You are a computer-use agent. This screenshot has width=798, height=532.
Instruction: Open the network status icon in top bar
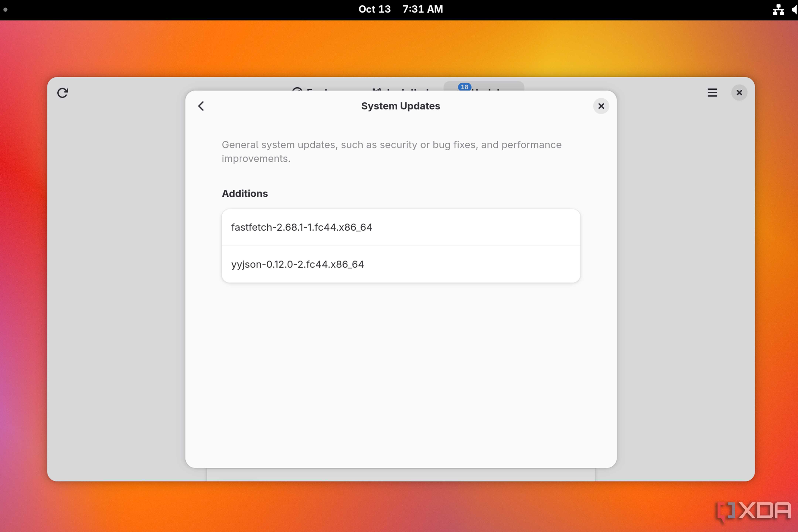click(x=778, y=9)
